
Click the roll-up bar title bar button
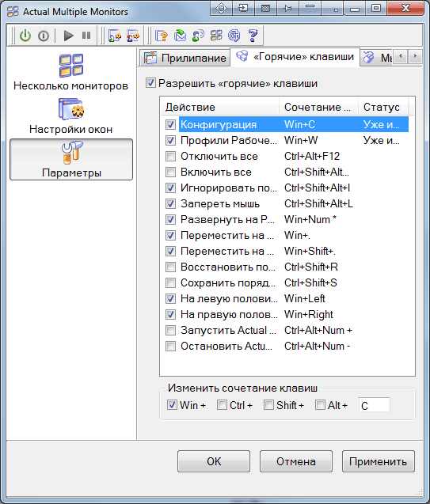[x=310, y=8]
